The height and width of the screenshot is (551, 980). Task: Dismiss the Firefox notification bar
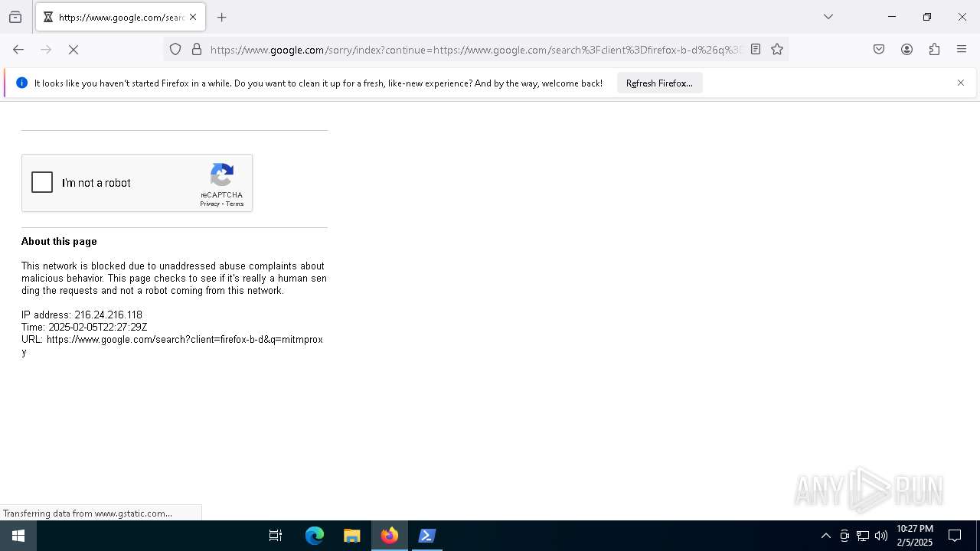[x=961, y=83]
